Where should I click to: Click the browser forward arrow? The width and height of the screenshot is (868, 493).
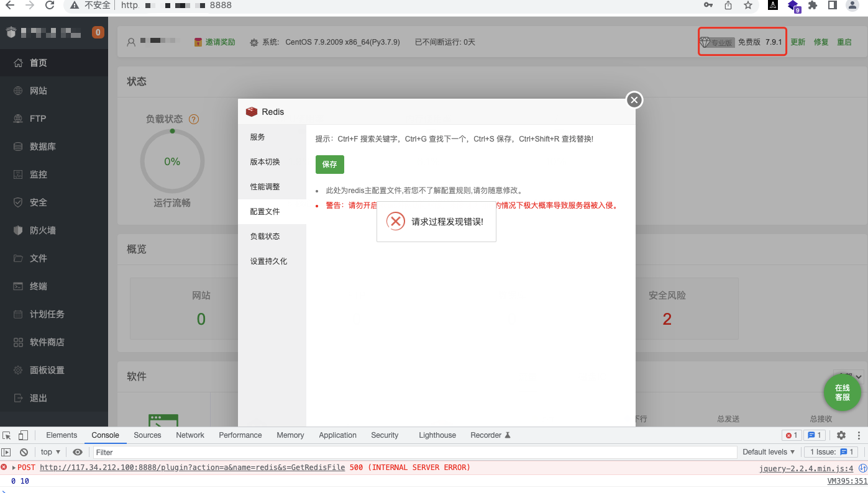tap(30, 5)
